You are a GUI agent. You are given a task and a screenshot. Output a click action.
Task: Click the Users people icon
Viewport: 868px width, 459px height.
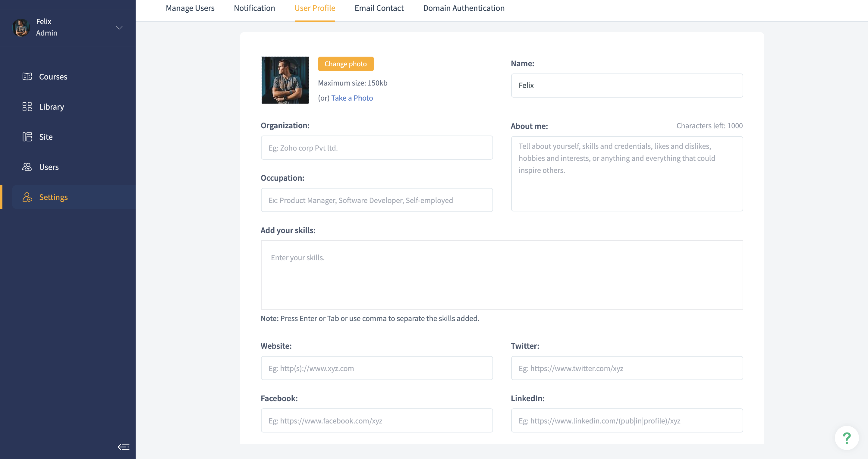point(27,167)
